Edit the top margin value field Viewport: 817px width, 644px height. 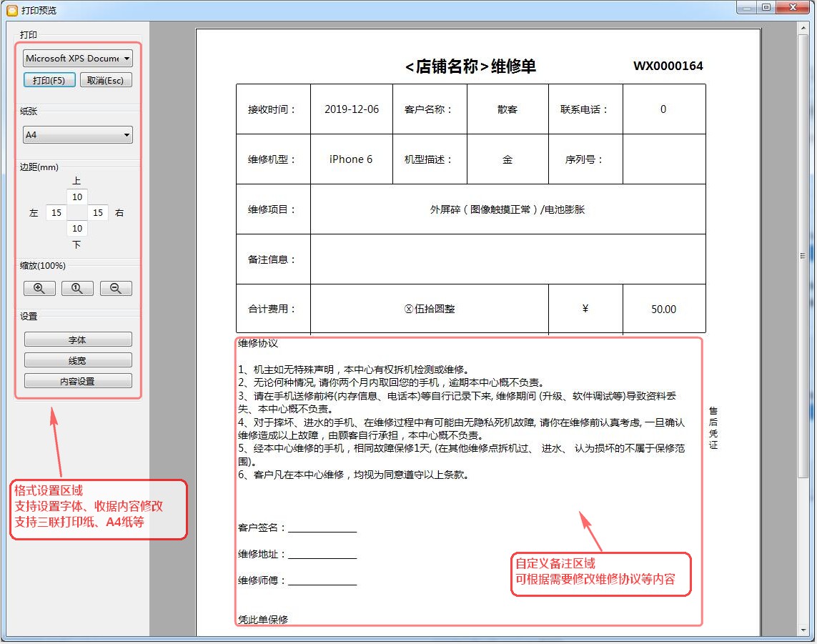point(77,197)
